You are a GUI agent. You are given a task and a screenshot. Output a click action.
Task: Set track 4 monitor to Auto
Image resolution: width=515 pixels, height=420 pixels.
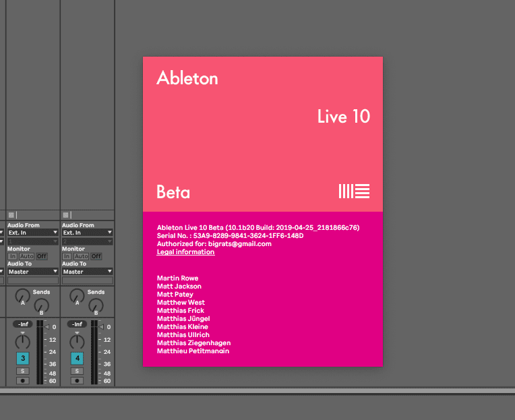[x=81, y=256]
